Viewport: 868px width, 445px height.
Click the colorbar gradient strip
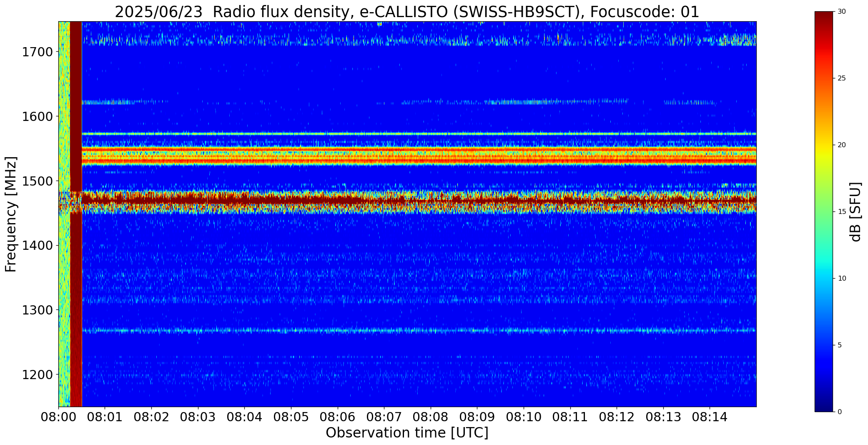824,211
